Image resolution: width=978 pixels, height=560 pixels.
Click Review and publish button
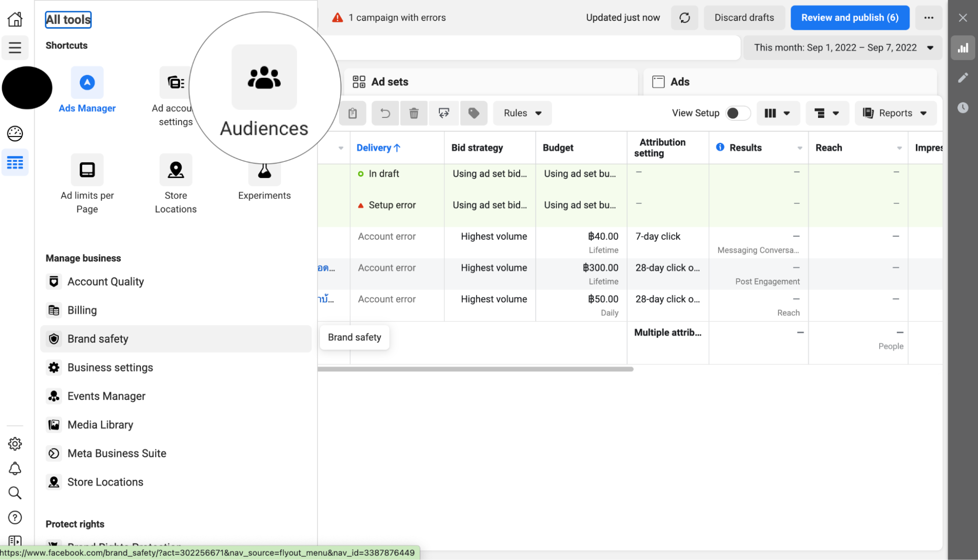(849, 18)
